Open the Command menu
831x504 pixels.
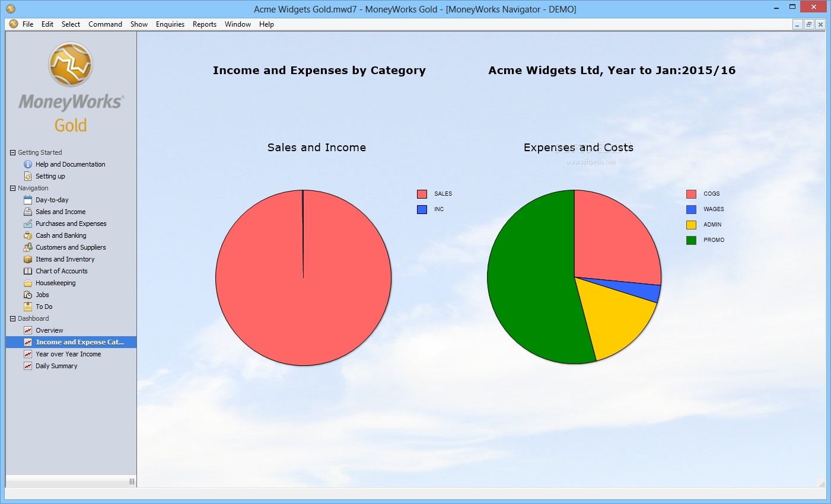[x=105, y=24]
